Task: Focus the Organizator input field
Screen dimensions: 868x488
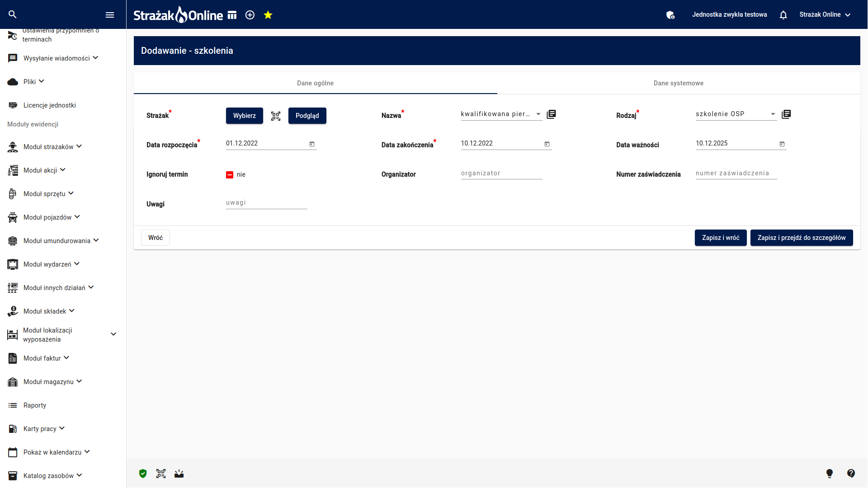Action: pyautogui.click(x=501, y=174)
